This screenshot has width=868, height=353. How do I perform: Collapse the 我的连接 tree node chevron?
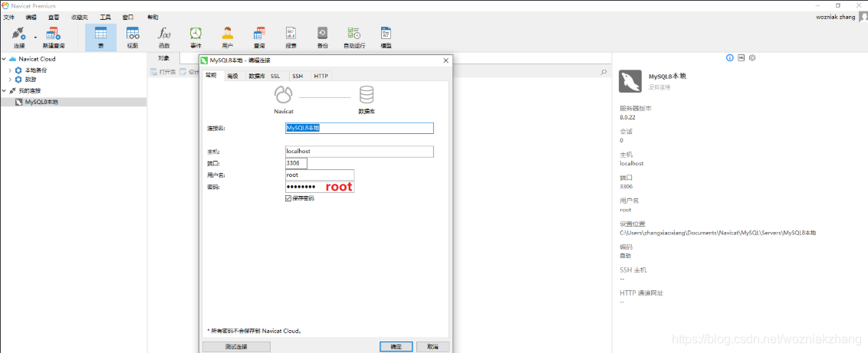pyautogui.click(x=4, y=90)
